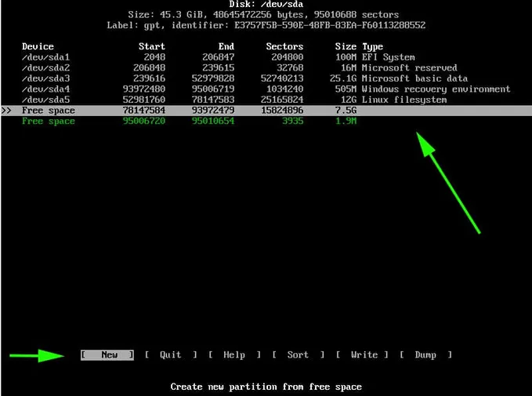Click the Write option
532x396 pixels.
pyautogui.click(x=364, y=355)
